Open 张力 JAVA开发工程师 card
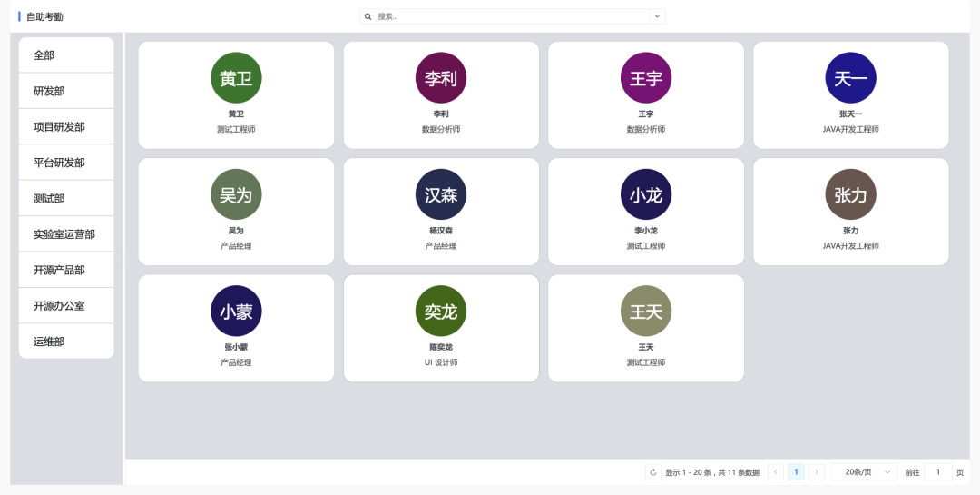Viewport: 980px width, 495px height. tap(850, 212)
